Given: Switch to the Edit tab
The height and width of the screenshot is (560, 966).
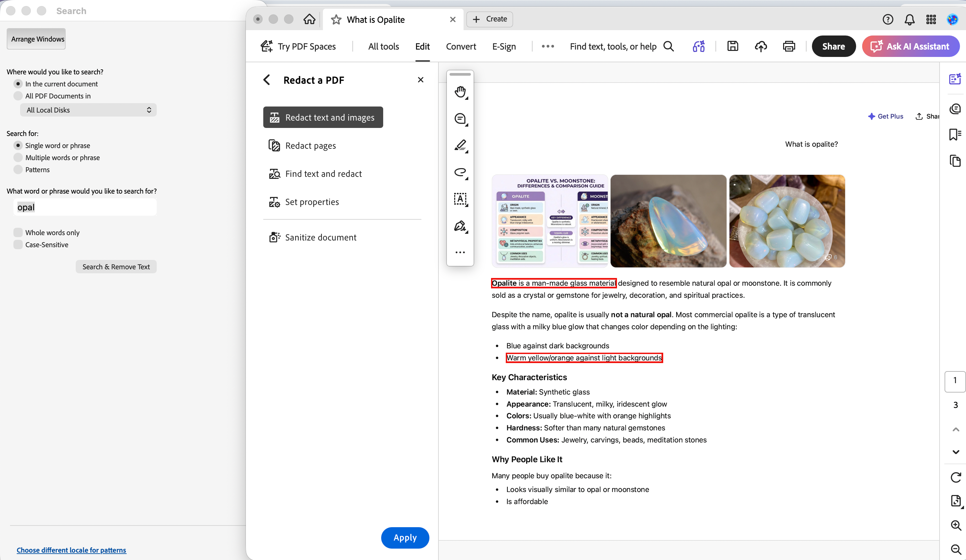Looking at the screenshot, I should click(x=422, y=46).
